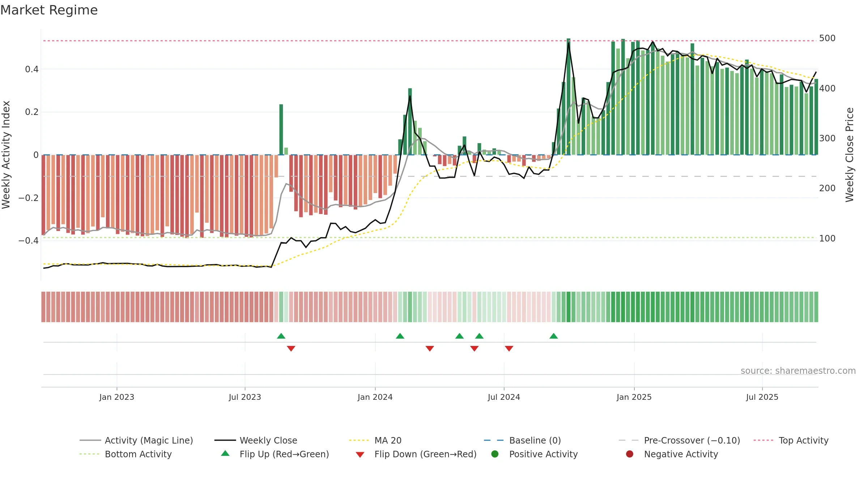Viewport: 868px width, 488px height.
Task: Select the first red flip-down marker after Jul 2023
Action: [x=291, y=348]
